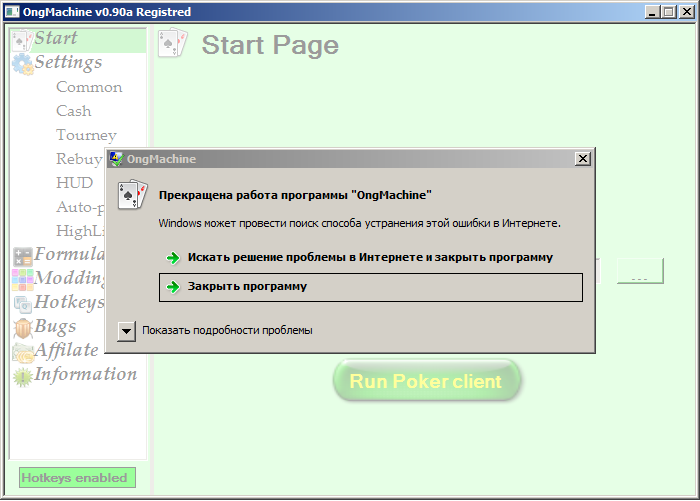Click the Run Poker client button
The width and height of the screenshot is (700, 501).
426,381
